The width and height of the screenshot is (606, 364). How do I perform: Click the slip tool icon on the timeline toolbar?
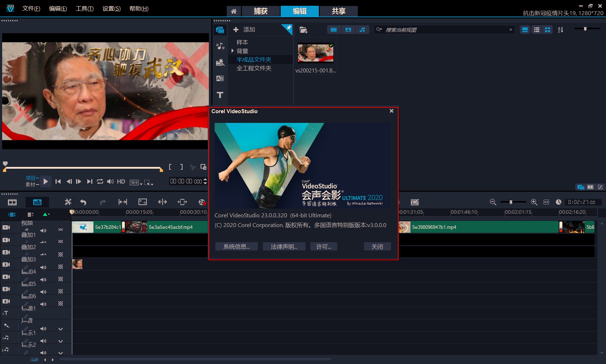[123, 202]
